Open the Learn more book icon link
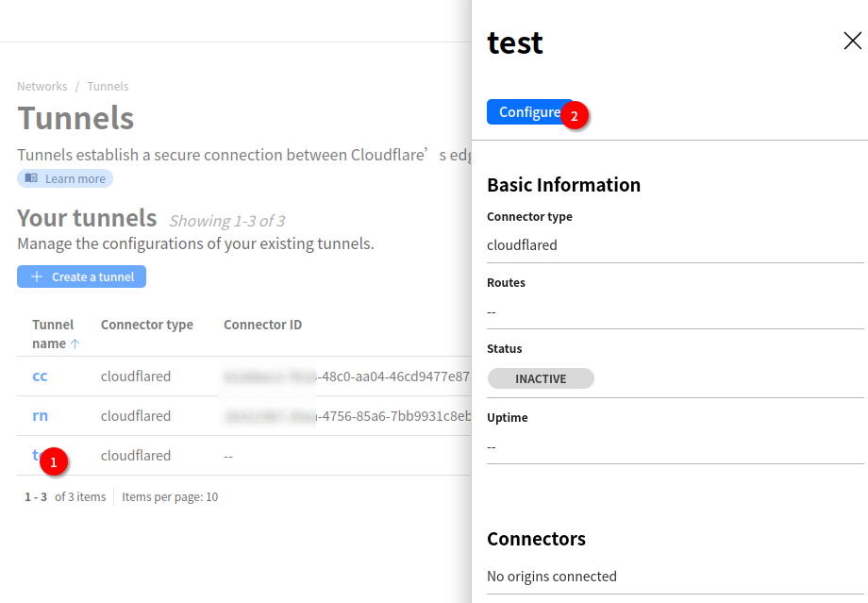The height and width of the screenshot is (603, 868). click(x=31, y=178)
